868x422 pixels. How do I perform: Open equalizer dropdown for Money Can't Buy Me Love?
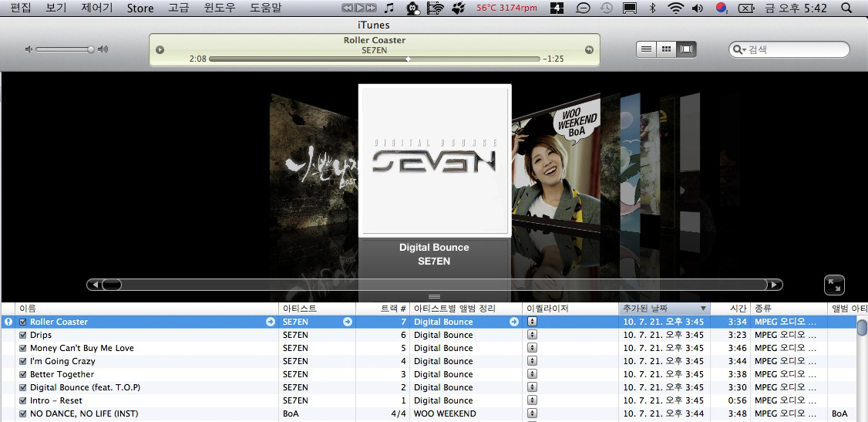(532, 349)
